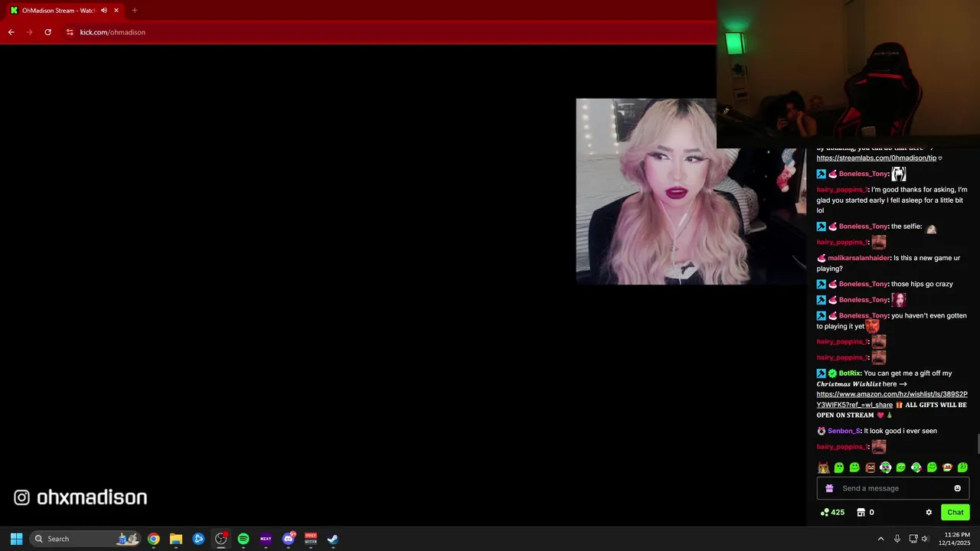Click the chat panel scrollbar

coord(977,444)
